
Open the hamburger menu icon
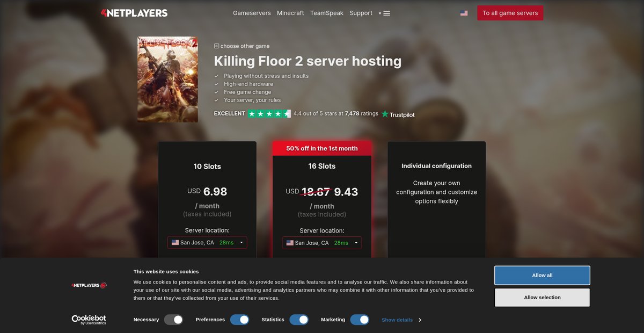(x=387, y=13)
